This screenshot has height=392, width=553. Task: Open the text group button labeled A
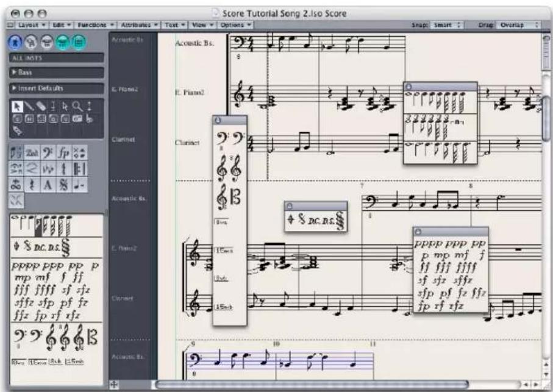click(x=48, y=184)
